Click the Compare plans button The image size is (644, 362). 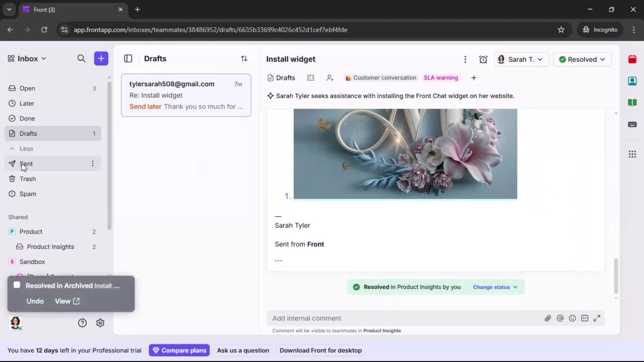tap(179, 350)
